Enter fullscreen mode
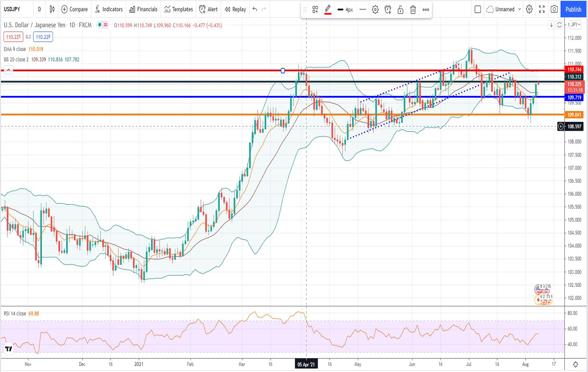 pyautogui.click(x=542, y=9)
